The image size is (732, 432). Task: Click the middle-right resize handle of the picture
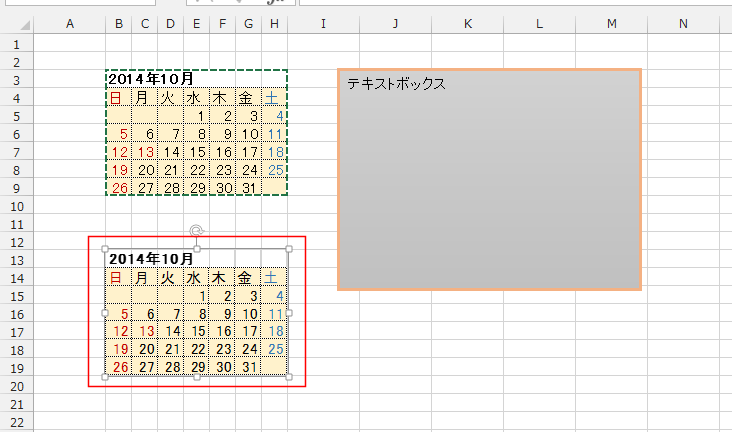pos(289,313)
